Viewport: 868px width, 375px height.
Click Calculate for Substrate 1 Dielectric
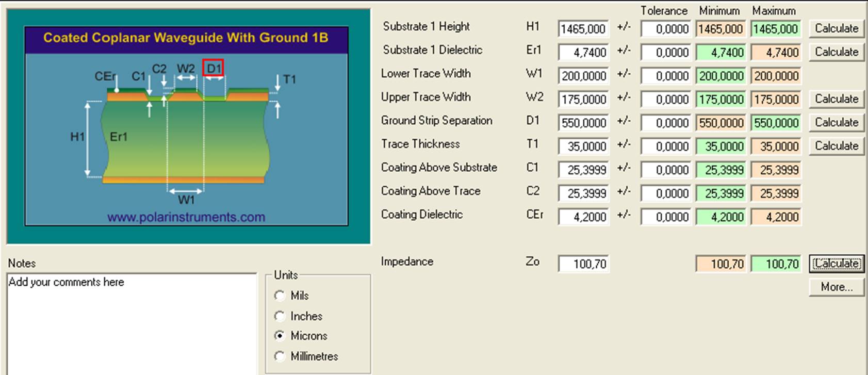point(836,52)
